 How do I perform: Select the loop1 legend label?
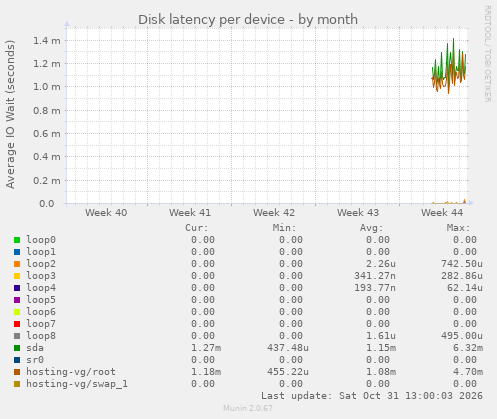(41, 252)
